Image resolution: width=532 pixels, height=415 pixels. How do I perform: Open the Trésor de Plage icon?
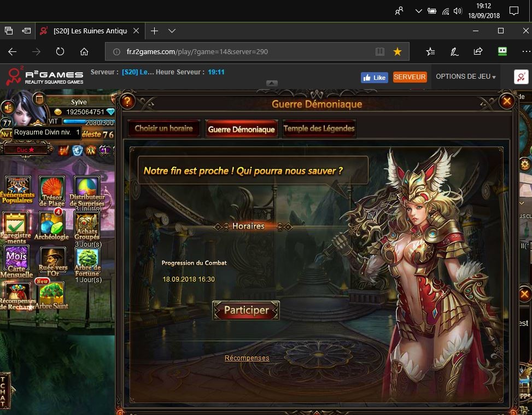52,191
